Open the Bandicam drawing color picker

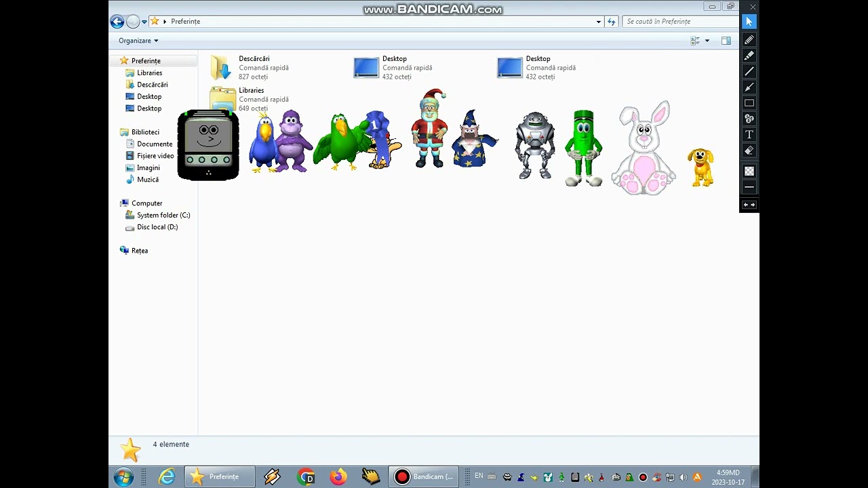tap(749, 171)
